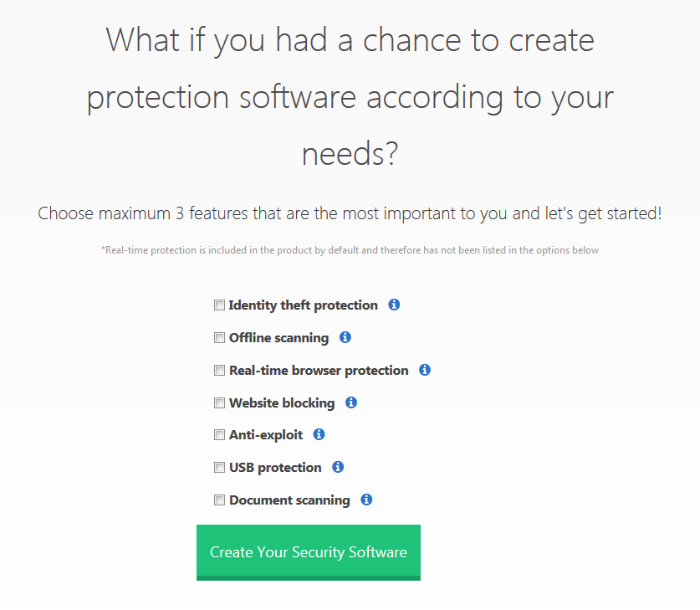Enable the Document scanning checkbox
700x610 pixels.
[x=219, y=500]
